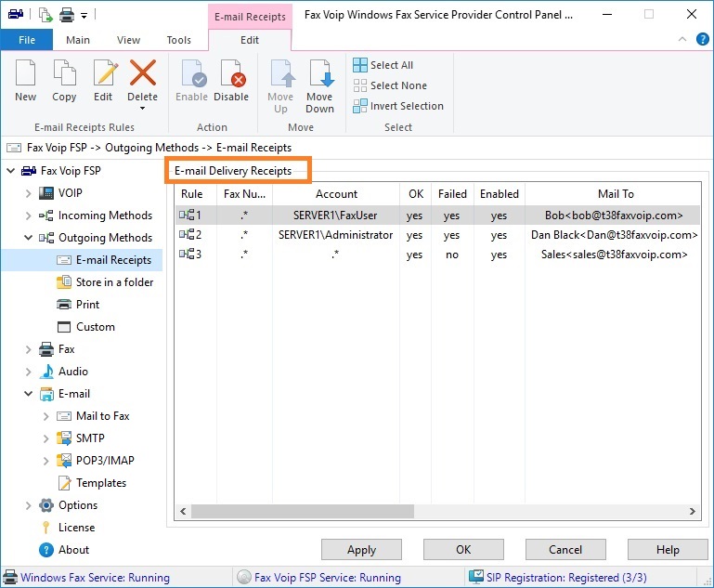Open the Delete button dropdown arrow

143,109
